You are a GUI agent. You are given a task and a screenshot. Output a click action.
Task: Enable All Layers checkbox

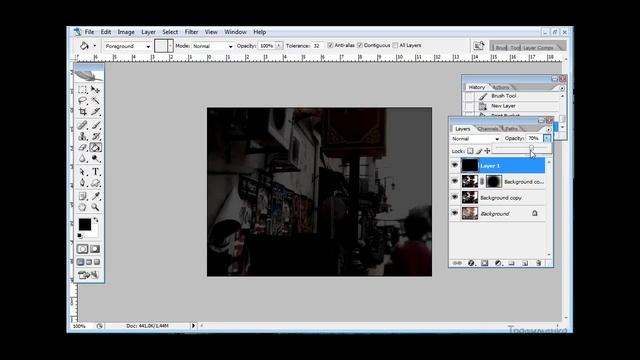(396, 45)
